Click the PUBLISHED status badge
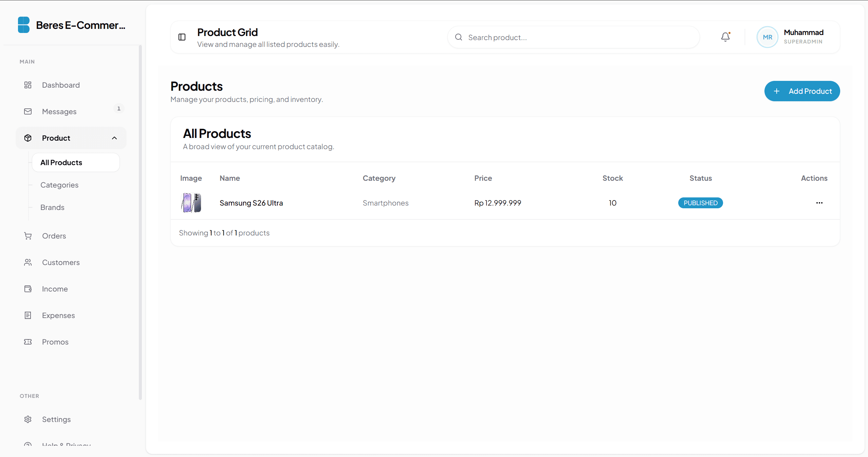The image size is (868, 457). click(700, 203)
